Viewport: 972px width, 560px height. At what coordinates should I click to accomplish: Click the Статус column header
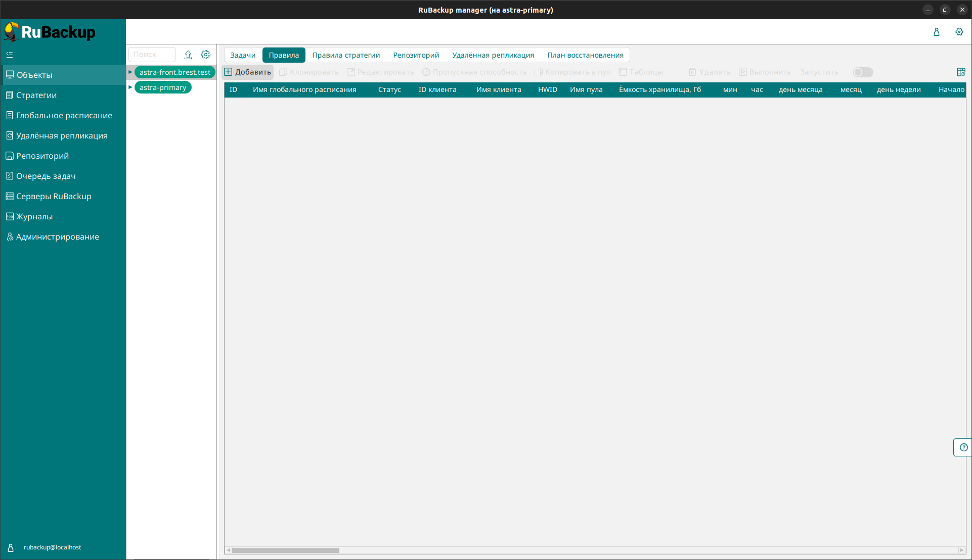tap(389, 89)
